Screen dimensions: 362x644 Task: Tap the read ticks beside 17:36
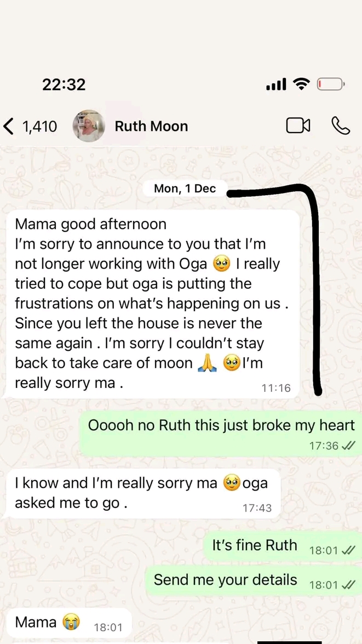coord(348,446)
